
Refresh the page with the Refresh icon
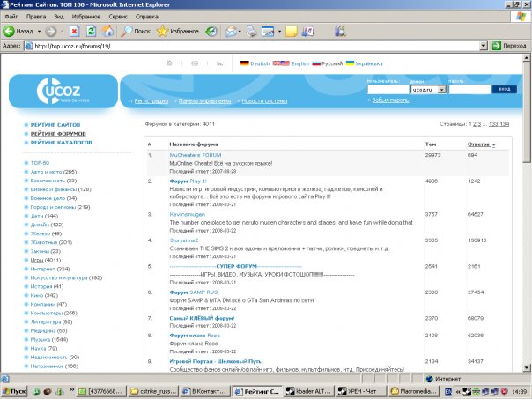[x=91, y=31]
